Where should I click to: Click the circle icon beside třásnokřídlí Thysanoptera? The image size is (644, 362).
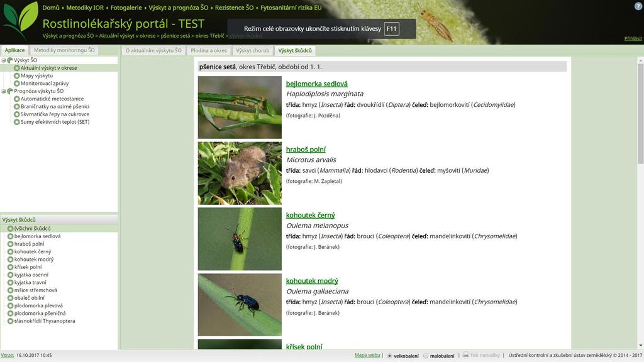[10, 321]
